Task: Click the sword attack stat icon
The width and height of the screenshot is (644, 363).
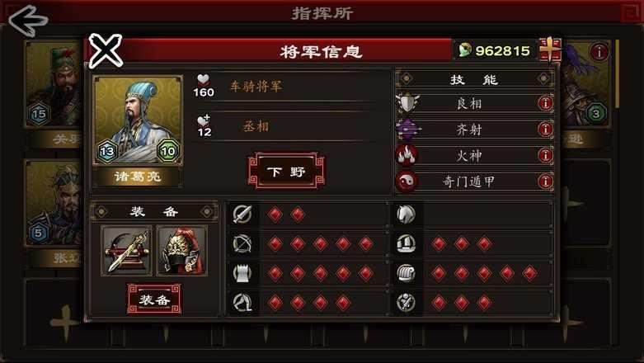Action: 242,214
